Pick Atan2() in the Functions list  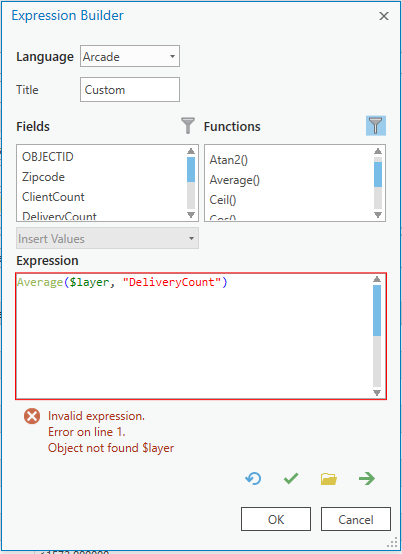(x=229, y=160)
